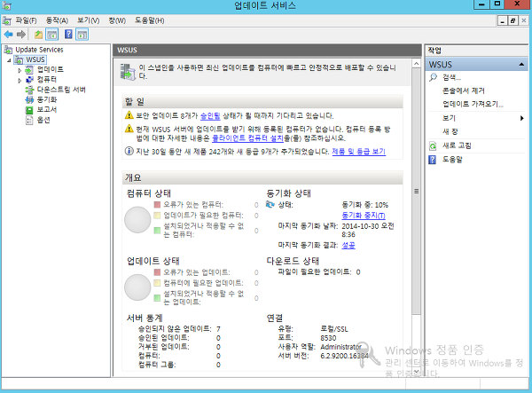532x393 pixels.
Task: Click the 보고서 green icon in tree
Action: (29, 110)
